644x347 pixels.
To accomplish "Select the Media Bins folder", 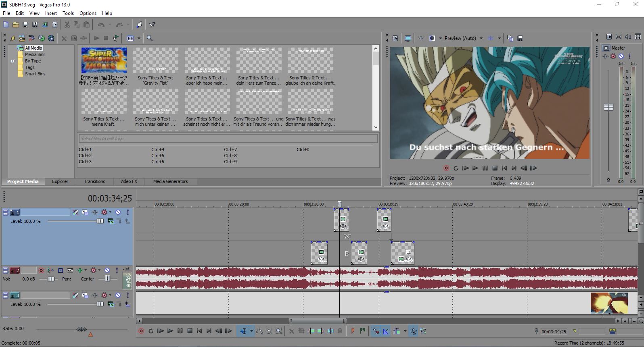I will (x=35, y=54).
